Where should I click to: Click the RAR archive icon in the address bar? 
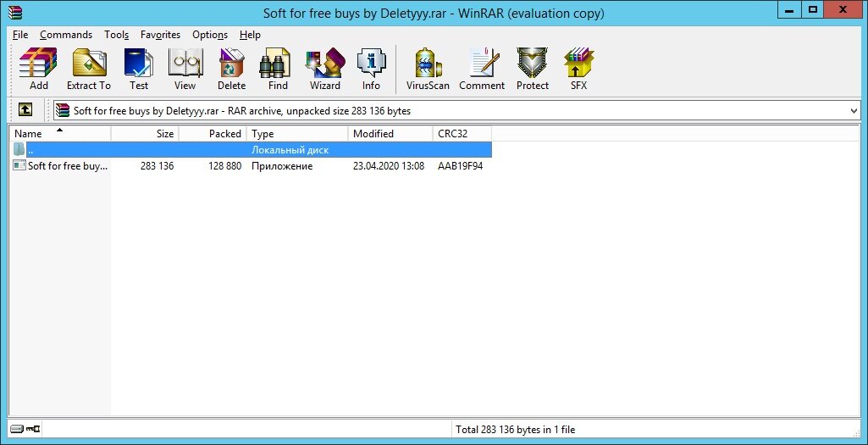[63, 110]
